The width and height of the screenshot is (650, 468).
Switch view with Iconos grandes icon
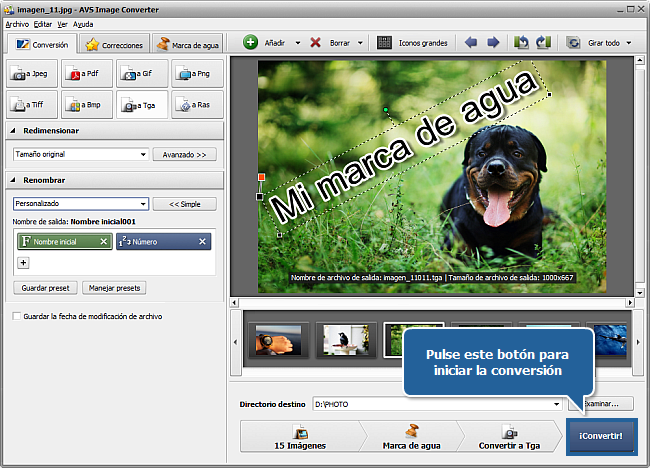point(384,43)
